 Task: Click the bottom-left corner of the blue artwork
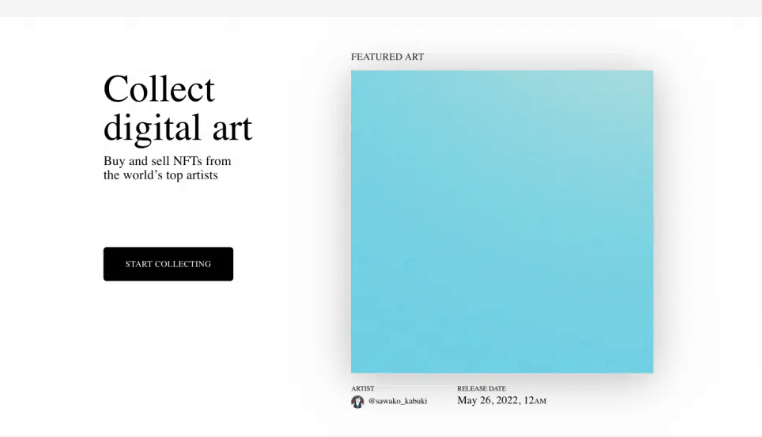370,353
